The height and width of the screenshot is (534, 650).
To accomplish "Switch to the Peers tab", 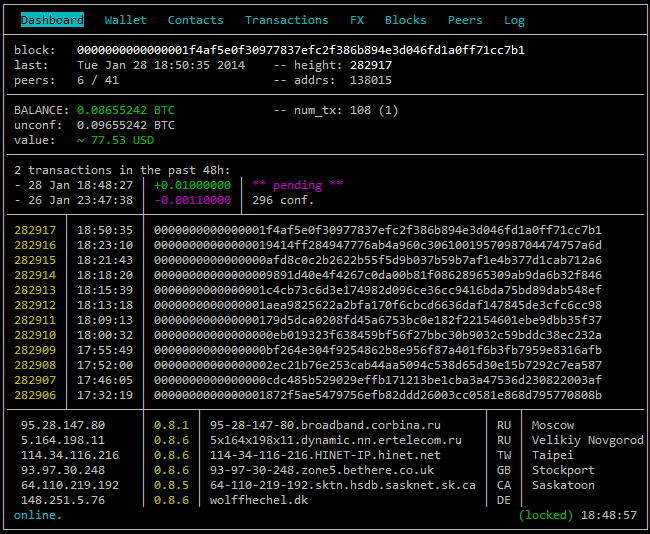I will [465, 20].
